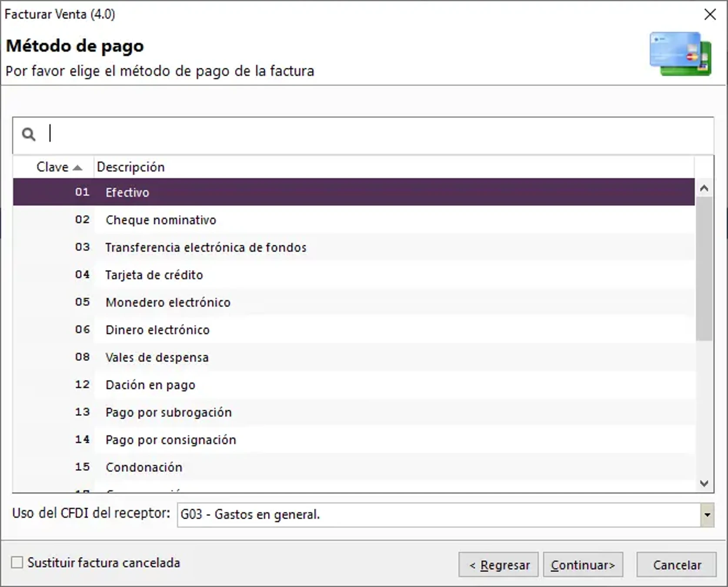Click the magnifier search icon
Viewport: 728px width, 587px height.
(x=28, y=134)
